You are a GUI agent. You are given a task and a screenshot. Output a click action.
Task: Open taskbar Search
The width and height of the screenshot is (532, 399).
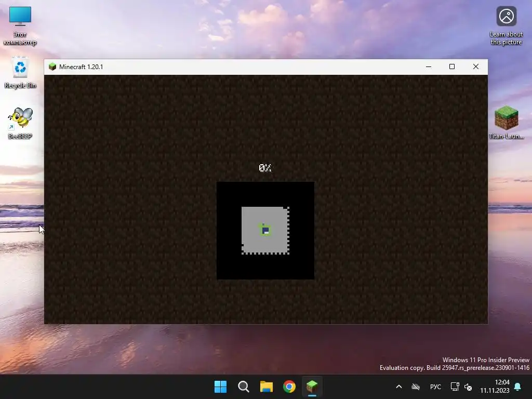[x=244, y=387]
